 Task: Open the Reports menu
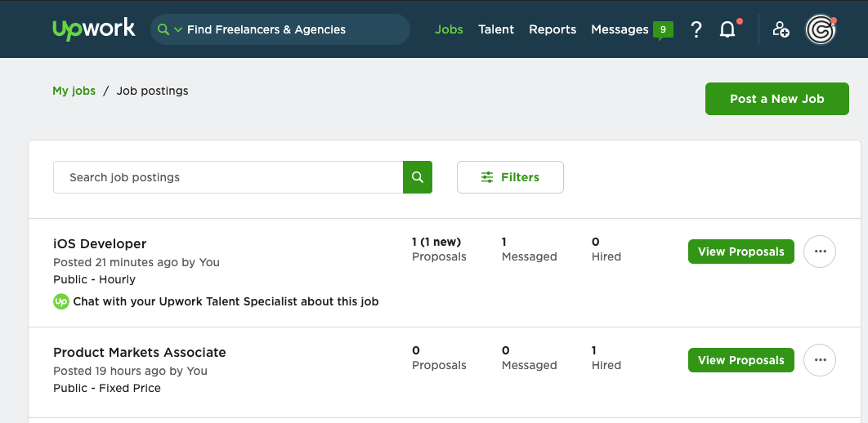[553, 29]
